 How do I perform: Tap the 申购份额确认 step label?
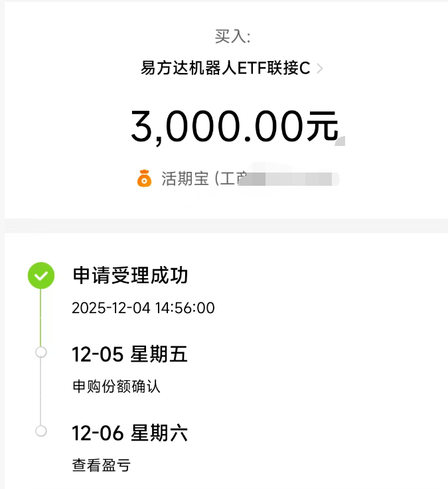(116, 386)
